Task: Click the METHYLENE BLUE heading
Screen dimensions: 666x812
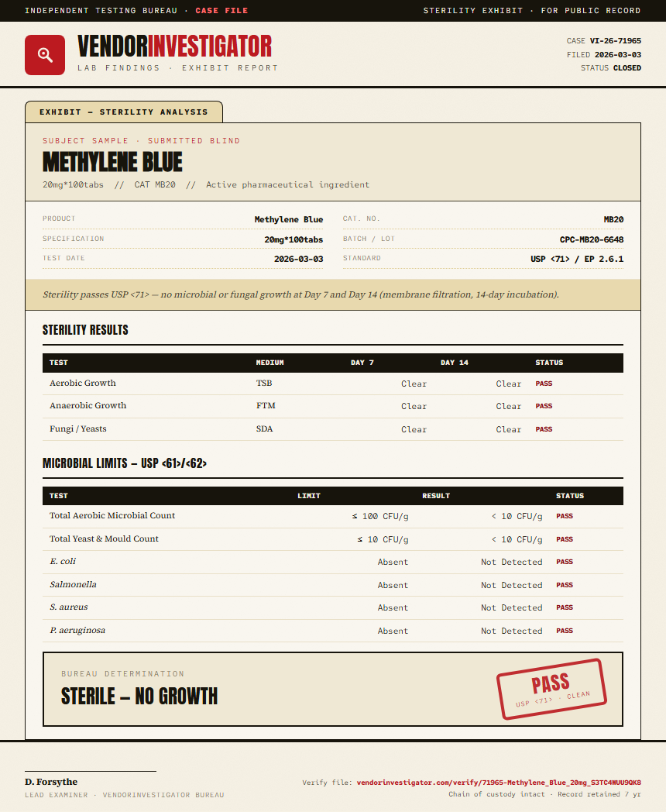Action: pyautogui.click(x=112, y=162)
